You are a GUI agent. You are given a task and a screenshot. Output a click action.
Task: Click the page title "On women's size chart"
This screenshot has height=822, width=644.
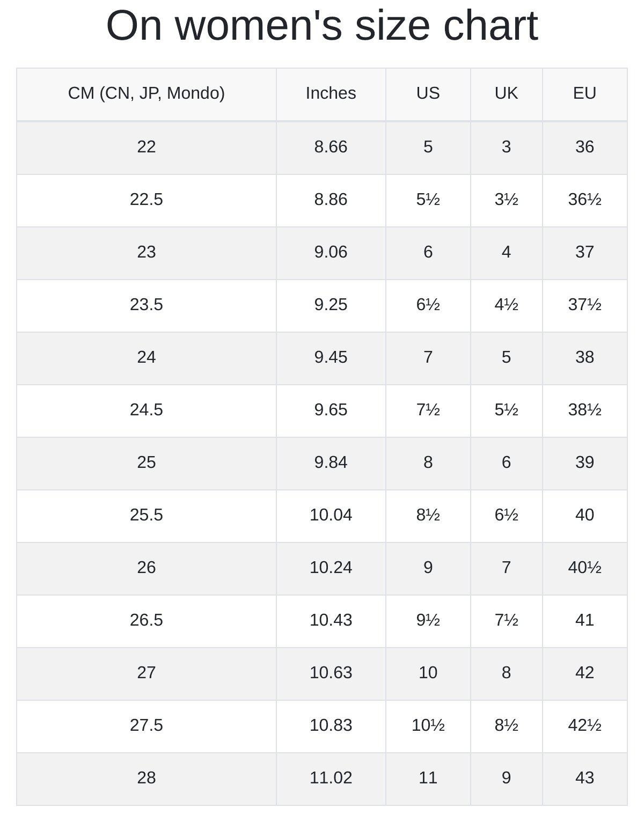(x=322, y=26)
